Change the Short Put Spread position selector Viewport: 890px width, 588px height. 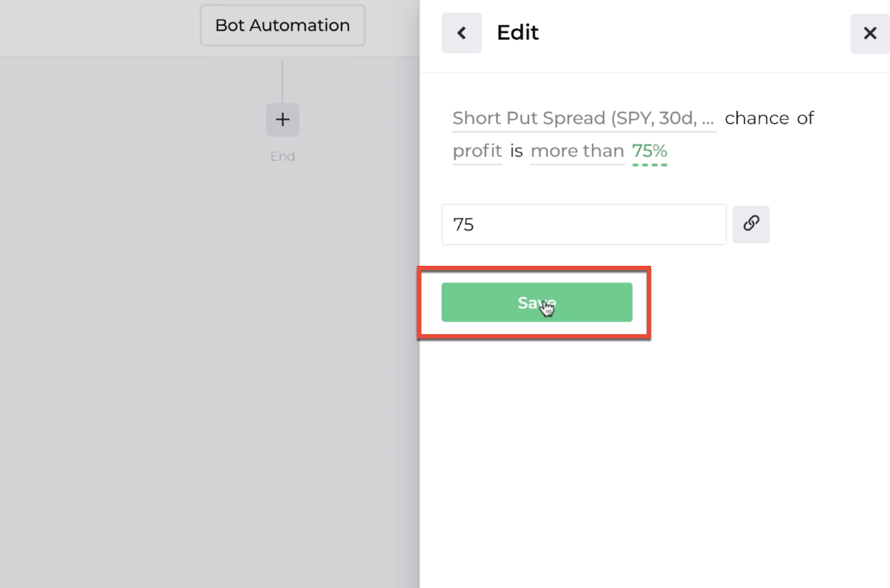tap(584, 118)
